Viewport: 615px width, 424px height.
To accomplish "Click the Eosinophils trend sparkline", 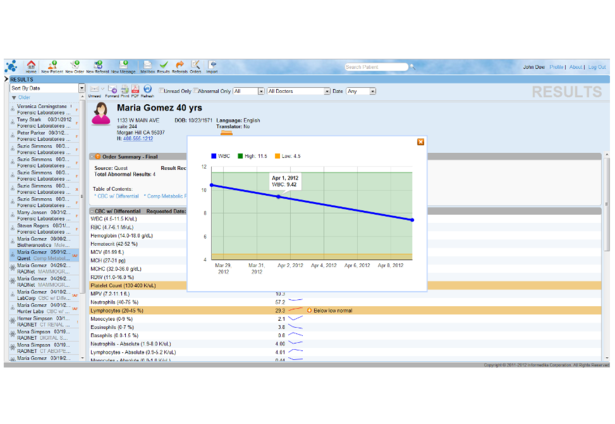I will click(296, 327).
